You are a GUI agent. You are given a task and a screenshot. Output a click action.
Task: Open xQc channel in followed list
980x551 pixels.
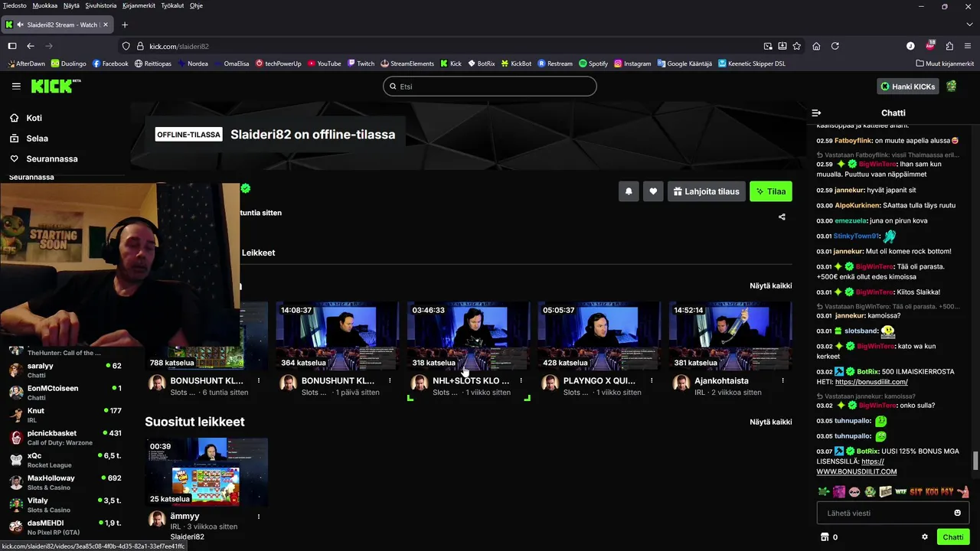pyautogui.click(x=64, y=459)
